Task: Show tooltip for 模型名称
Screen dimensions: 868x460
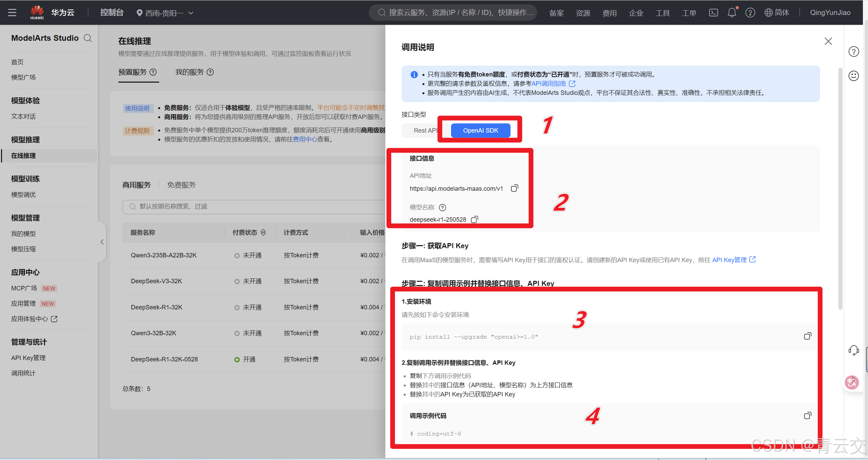Action: tap(443, 207)
